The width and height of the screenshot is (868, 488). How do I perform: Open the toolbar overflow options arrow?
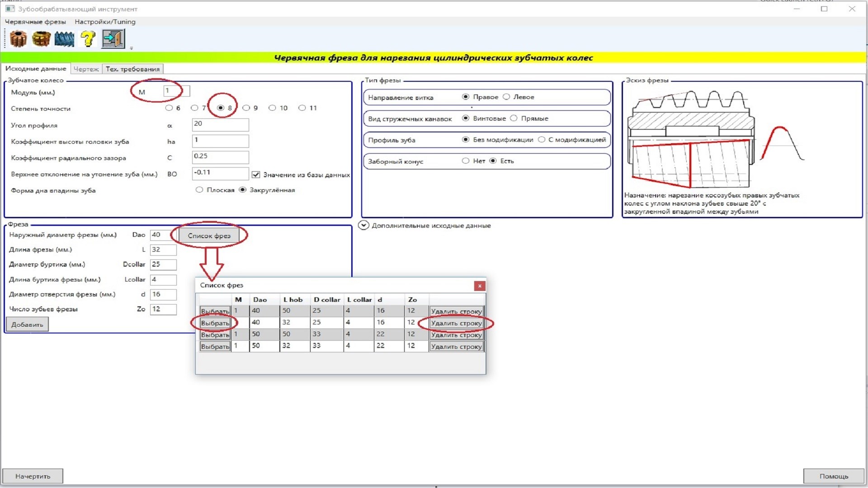point(132,48)
